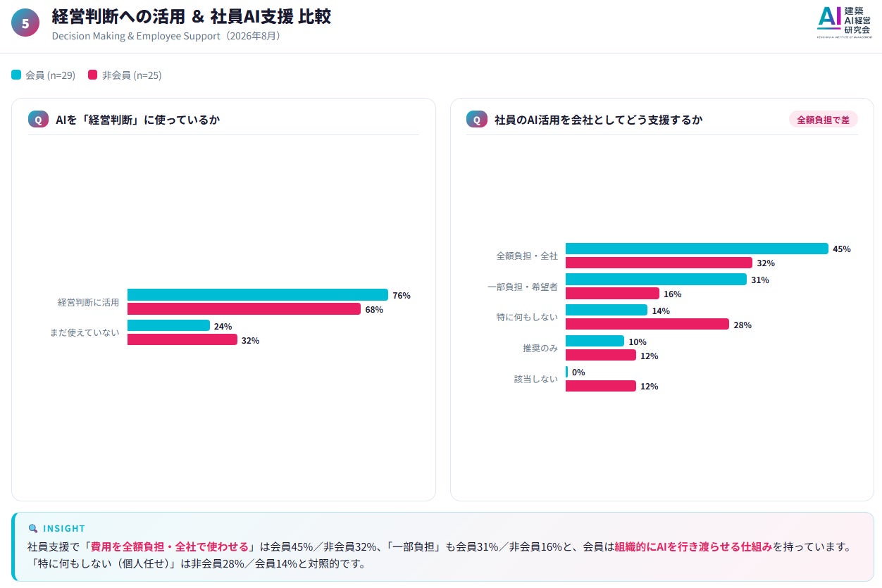This screenshot has width=882, height=588.
Task: Click the title 経営判断への活用 & 社員AI支援 比較
Action: click(x=192, y=17)
